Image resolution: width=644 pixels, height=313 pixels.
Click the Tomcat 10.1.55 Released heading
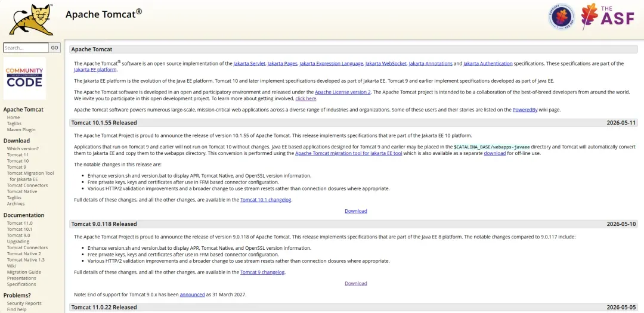tap(104, 123)
